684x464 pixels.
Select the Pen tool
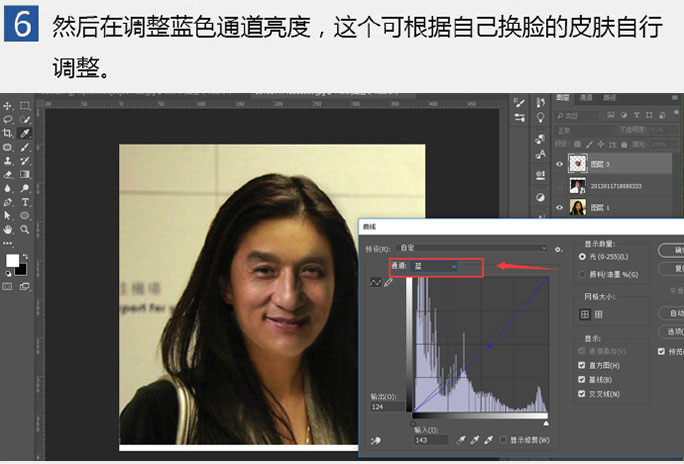tap(7, 202)
